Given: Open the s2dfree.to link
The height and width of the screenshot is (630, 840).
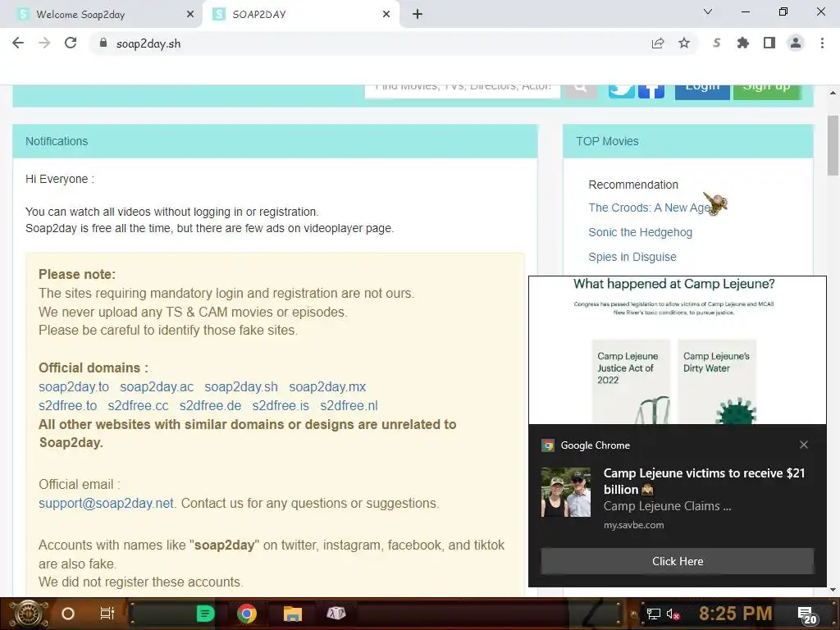Looking at the screenshot, I should [x=67, y=405].
